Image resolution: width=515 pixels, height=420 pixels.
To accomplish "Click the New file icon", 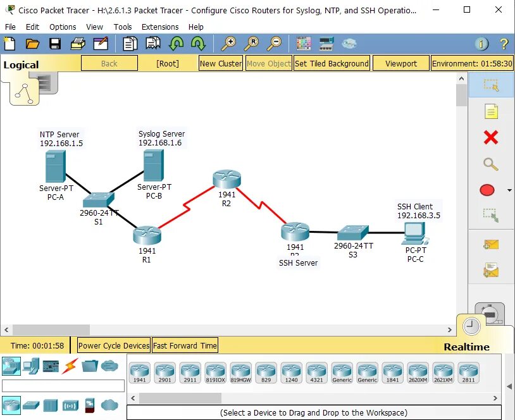I will click(x=9, y=44).
